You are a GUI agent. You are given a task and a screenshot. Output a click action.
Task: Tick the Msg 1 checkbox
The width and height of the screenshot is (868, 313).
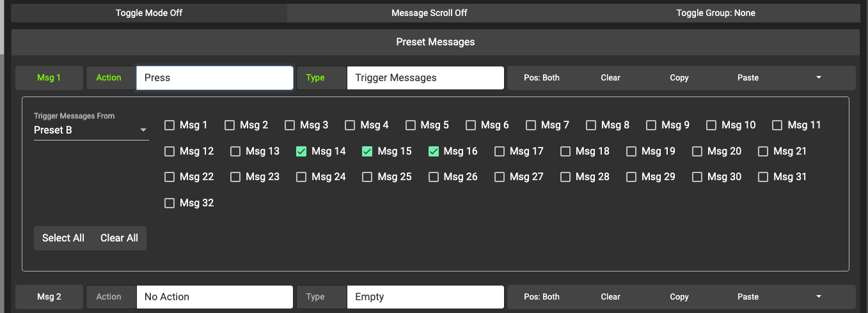point(170,125)
